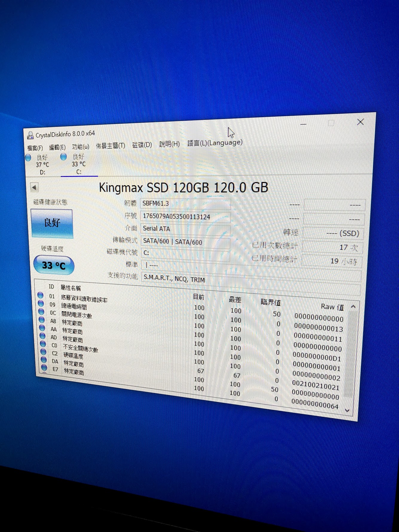Click the power on count value 17 次
Image resolution: width=399 pixels, height=532 pixels.
tap(332, 247)
